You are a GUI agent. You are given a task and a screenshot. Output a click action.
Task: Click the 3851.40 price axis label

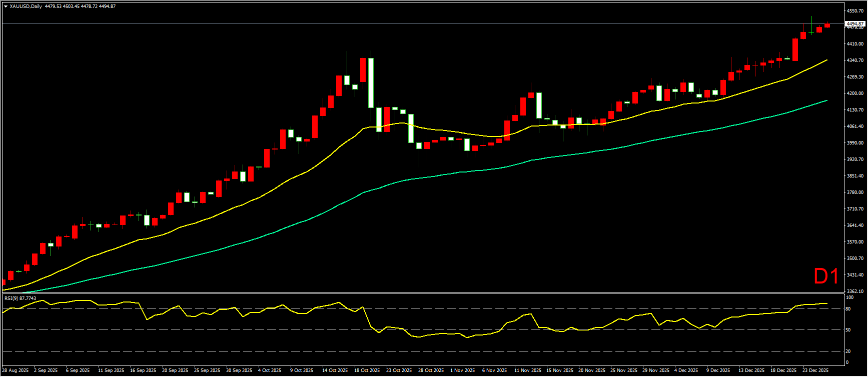click(x=855, y=176)
